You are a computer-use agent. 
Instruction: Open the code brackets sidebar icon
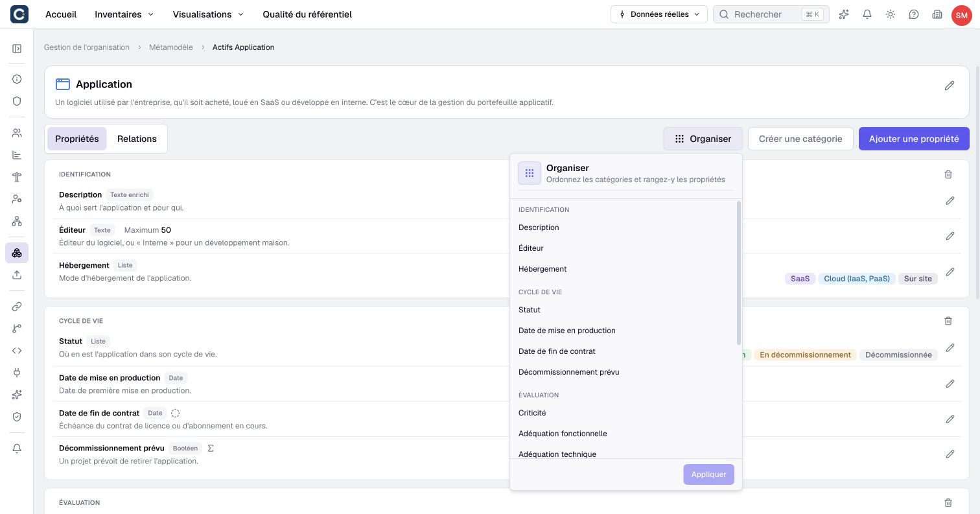pyautogui.click(x=17, y=351)
